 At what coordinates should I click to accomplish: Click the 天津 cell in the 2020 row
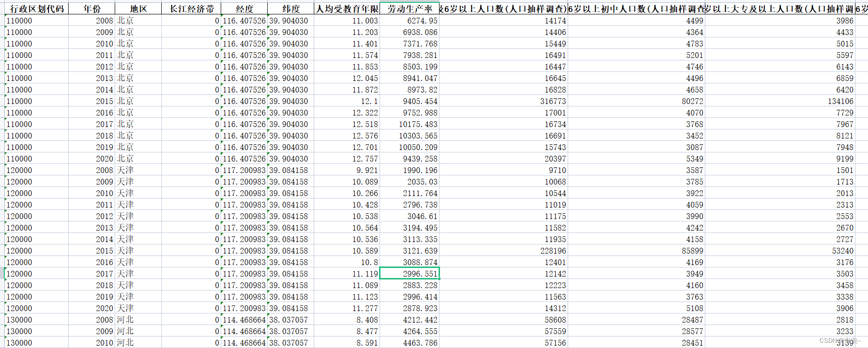[x=138, y=308]
